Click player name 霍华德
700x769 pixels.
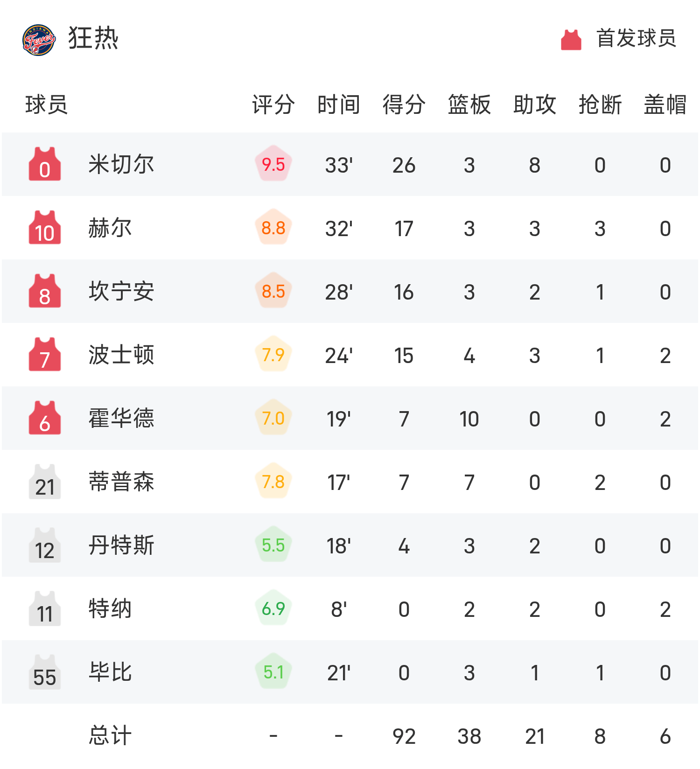[121, 418]
